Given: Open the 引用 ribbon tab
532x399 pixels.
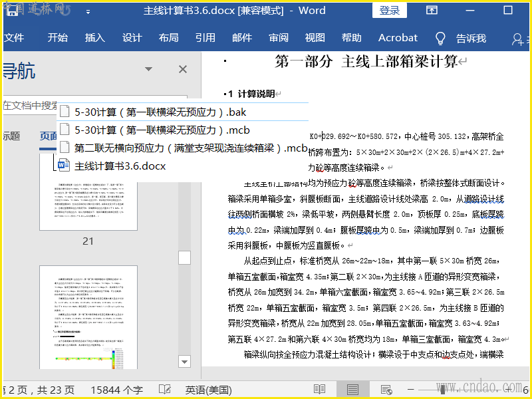Looking at the screenshot, I should [205, 38].
